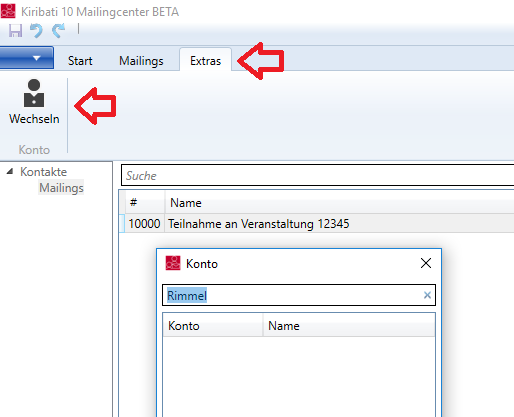The image size is (514, 417).
Task: Select the Kontakte tree item
Action: pyautogui.click(x=44, y=172)
